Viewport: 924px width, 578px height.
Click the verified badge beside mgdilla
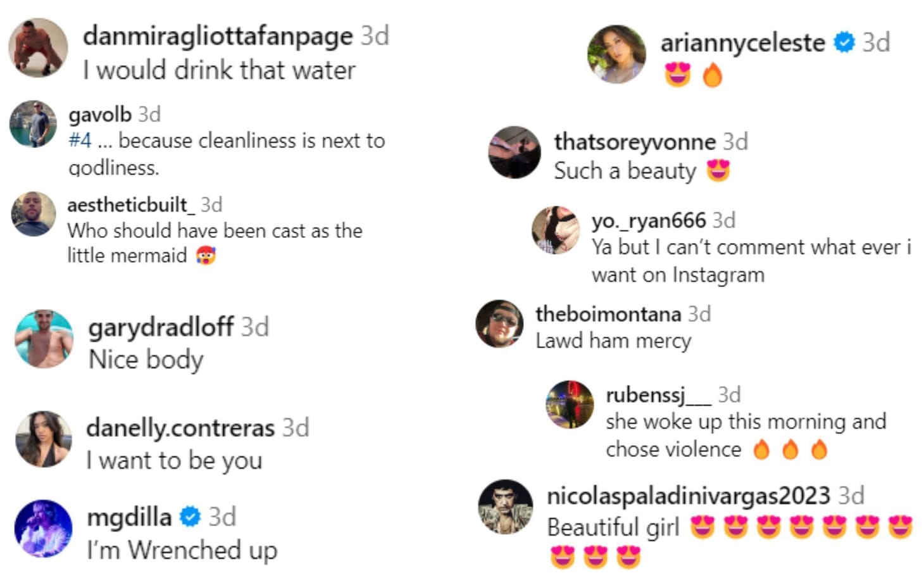[190, 517]
